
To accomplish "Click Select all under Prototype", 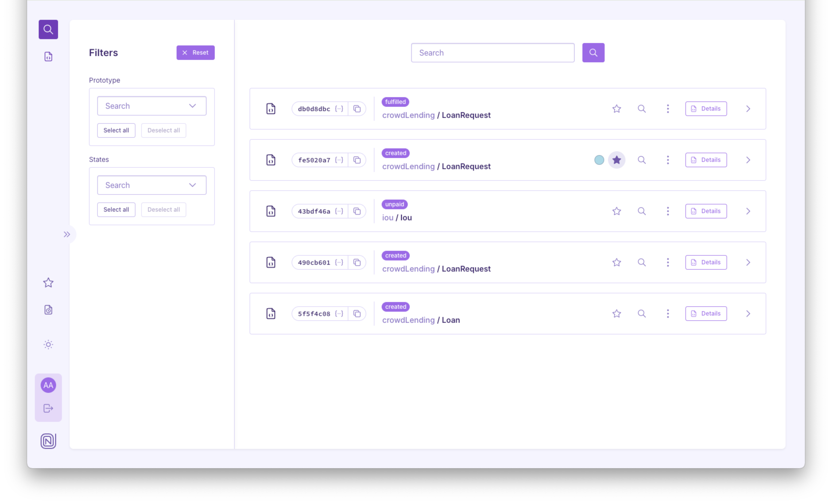I will point(116,130).
